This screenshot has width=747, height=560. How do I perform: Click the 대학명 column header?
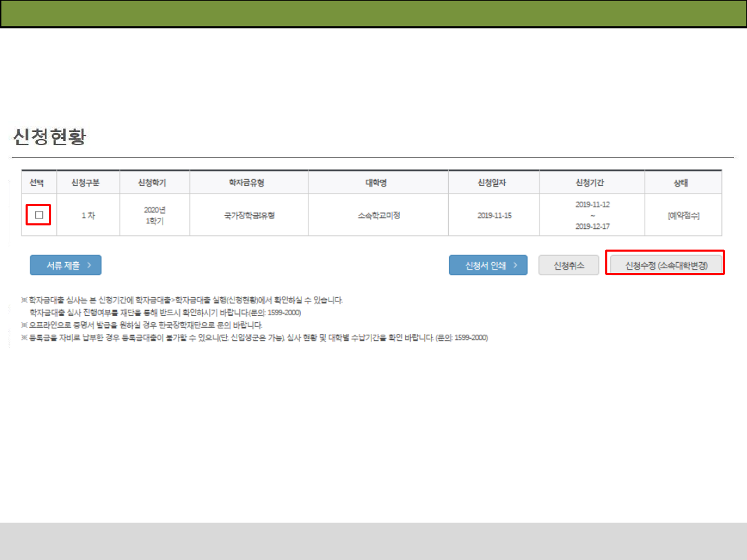tap(378, 183)
